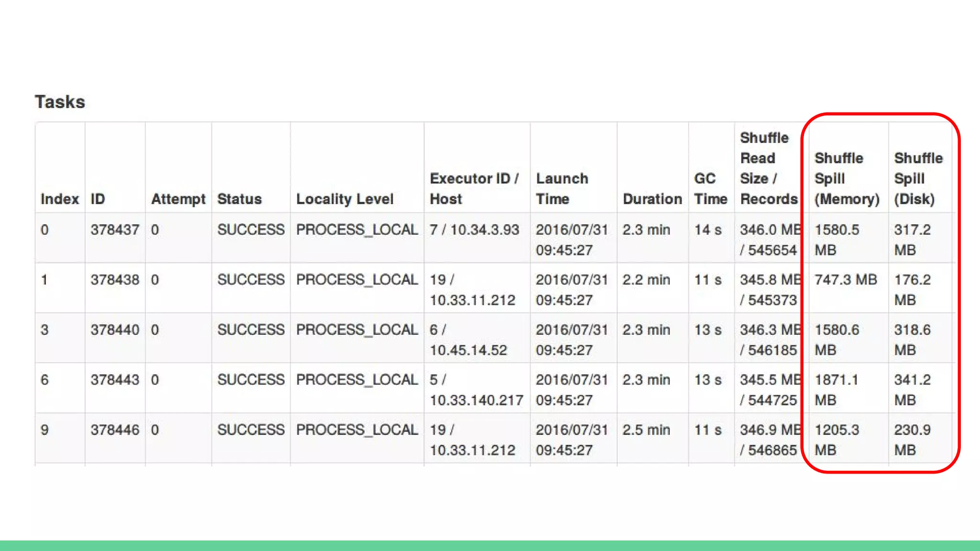980x551 pixels.
Task: Click the Locality Level column header
Action: (345, 199)
